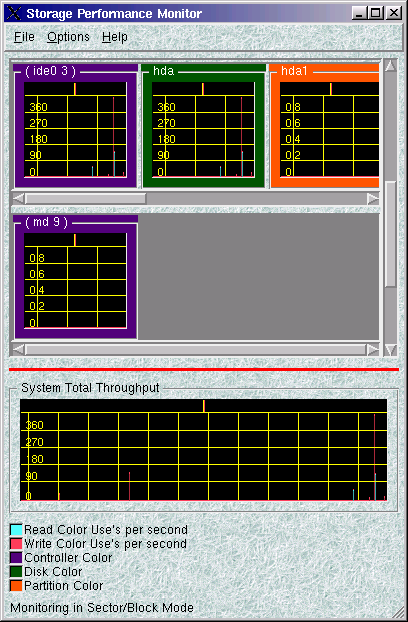Viewport: 408px width, 622px height.
Task: Select the purple Controller Color swatch
Action: pyautogui.click(x=16, y=558)
